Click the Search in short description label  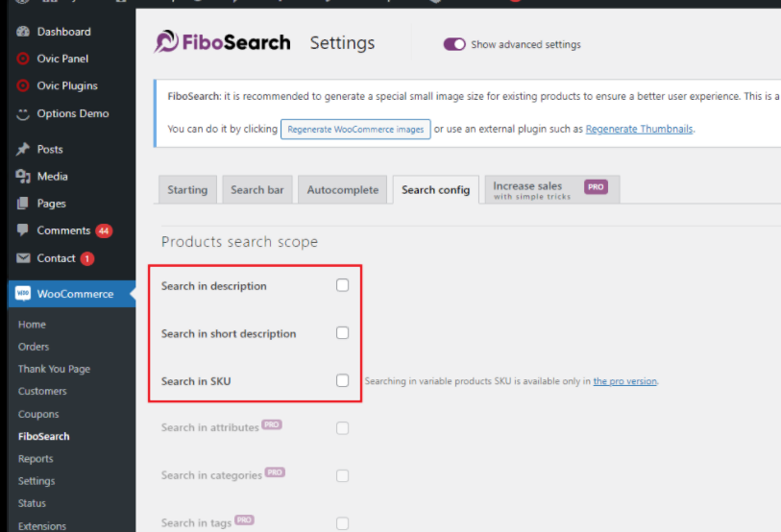pos(229,334)
